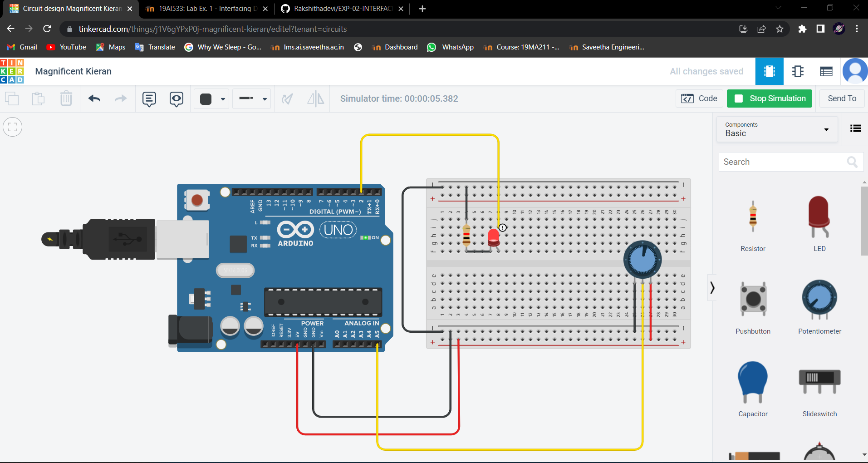
Task: Add a note annotation to the circuit
Action: click(149, 99)
